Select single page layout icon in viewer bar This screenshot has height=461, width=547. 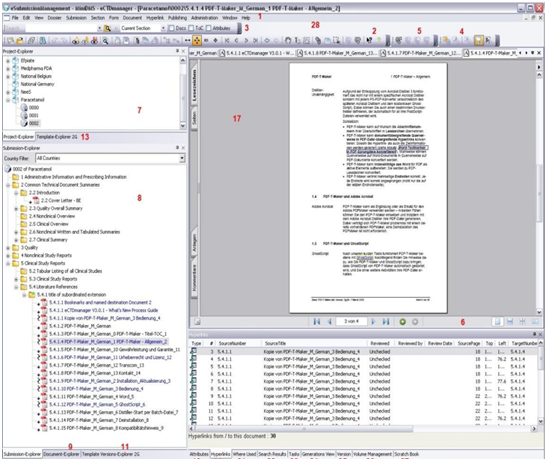(498, 322)
